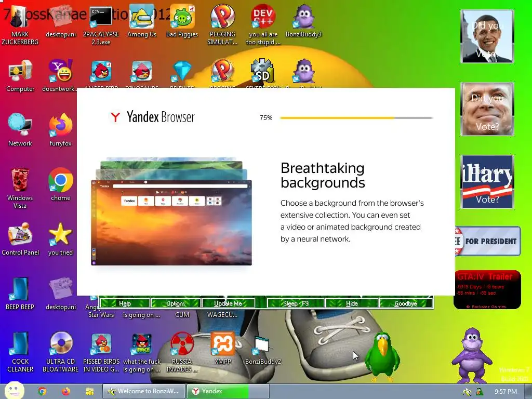Viewport: 532px width, 399px height.
Task: Launch the Bad Piggies shortcut
Action: (182, 22)
